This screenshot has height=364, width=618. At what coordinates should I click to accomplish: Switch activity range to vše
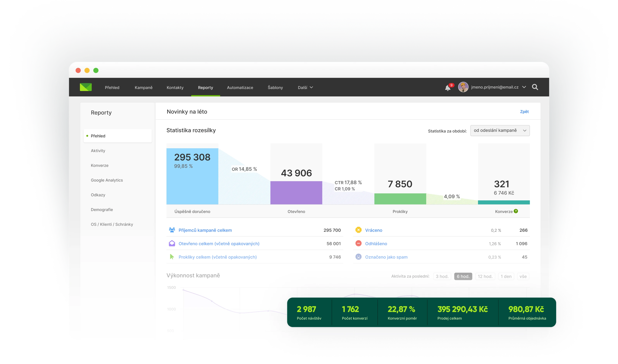(523, 276)
